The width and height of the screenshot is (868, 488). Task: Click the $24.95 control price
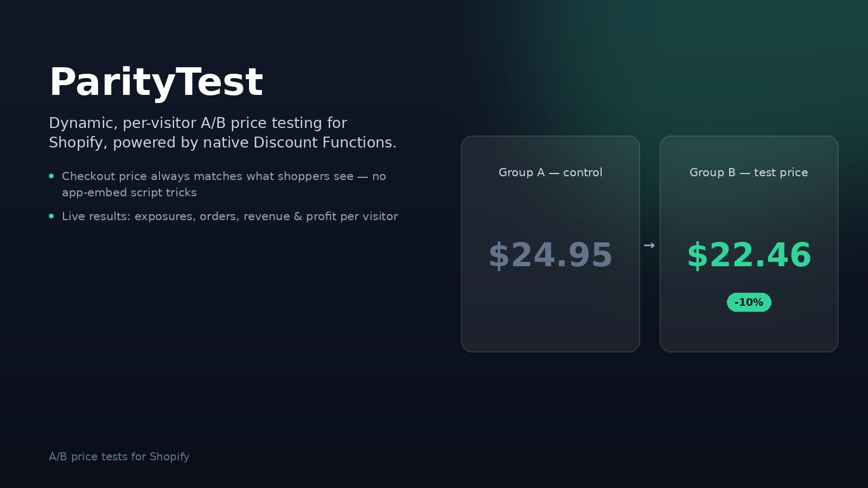[x=551, y=255]
